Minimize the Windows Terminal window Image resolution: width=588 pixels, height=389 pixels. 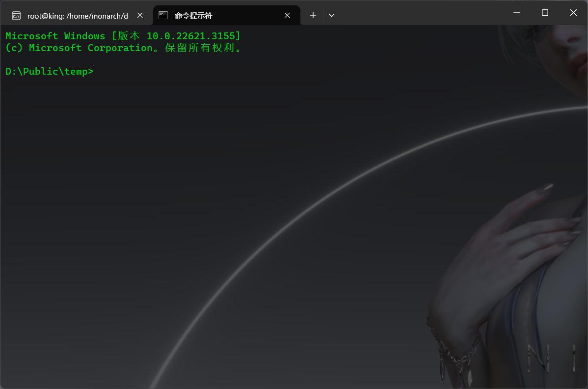tap(516, 13)
